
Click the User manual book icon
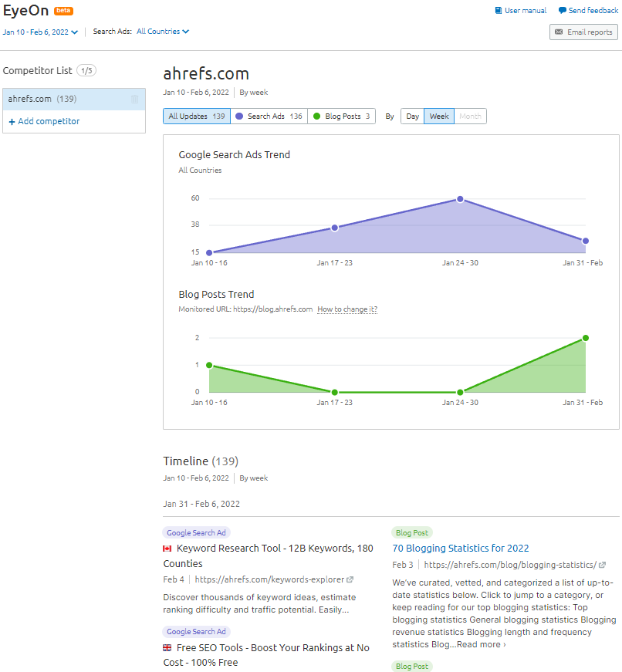click(498, 11)
